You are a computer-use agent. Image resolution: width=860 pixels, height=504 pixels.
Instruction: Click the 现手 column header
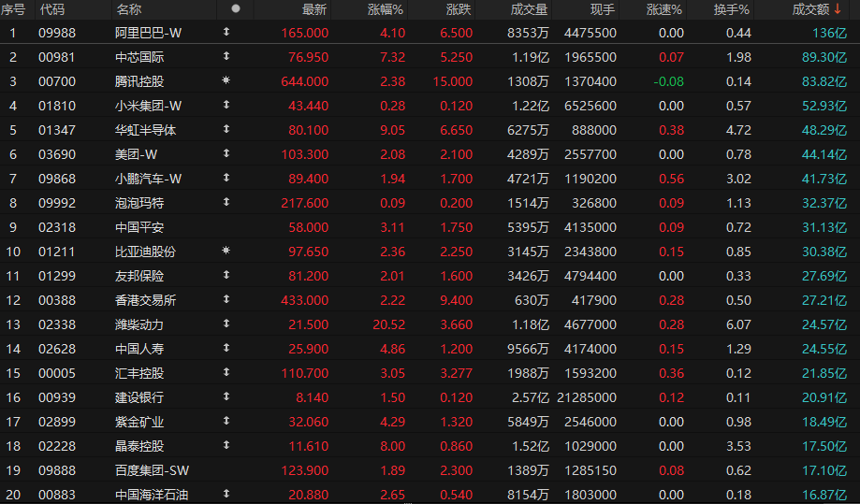603,9
